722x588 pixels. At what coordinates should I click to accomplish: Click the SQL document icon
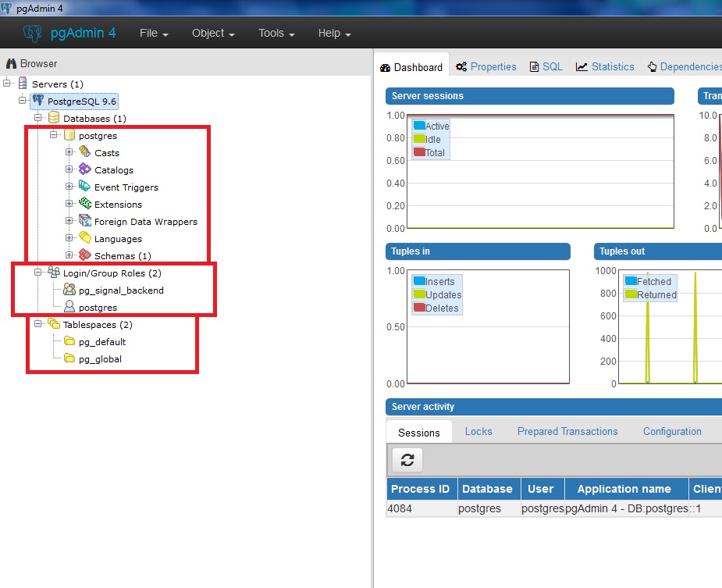(534, 67)
